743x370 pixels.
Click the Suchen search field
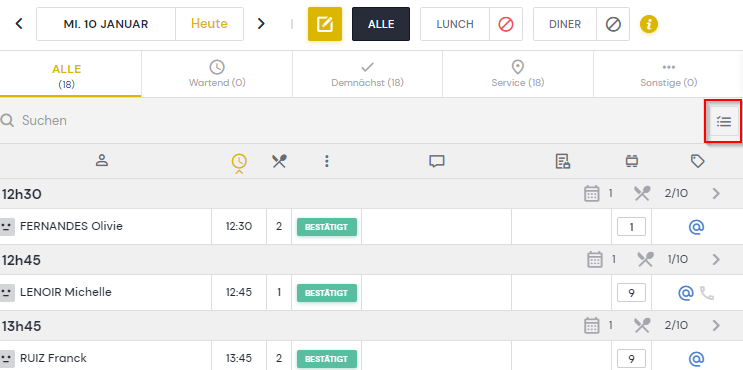click(x=351, y=121)
